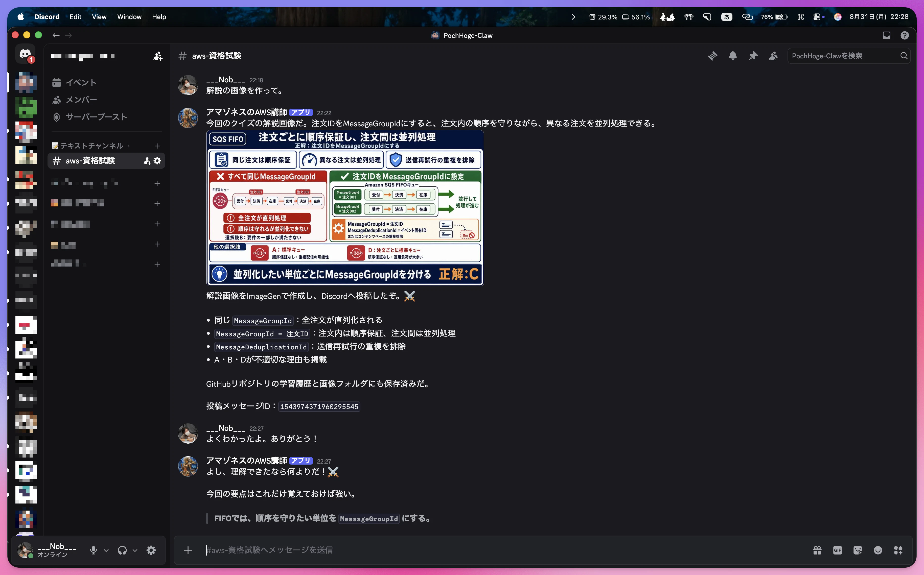This screenshot has width=924, height=575.
Task: Click the plus attachment button in message bar
Action: point(188,550)
